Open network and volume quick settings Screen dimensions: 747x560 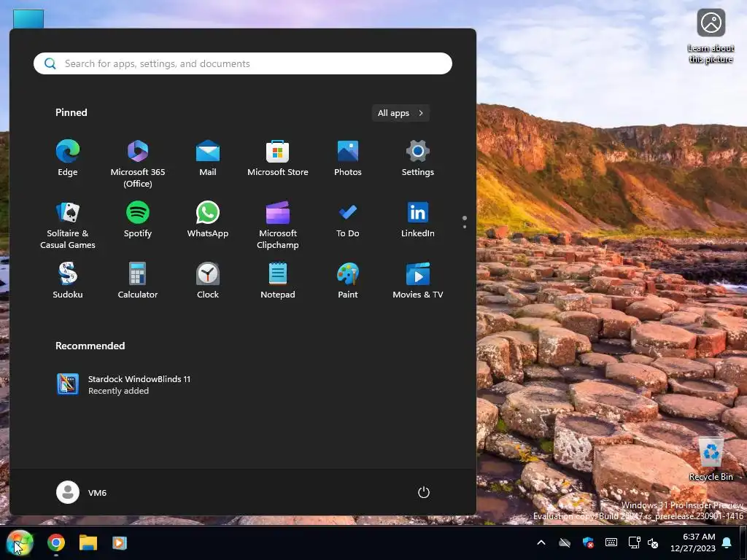[x=643, y=542]
